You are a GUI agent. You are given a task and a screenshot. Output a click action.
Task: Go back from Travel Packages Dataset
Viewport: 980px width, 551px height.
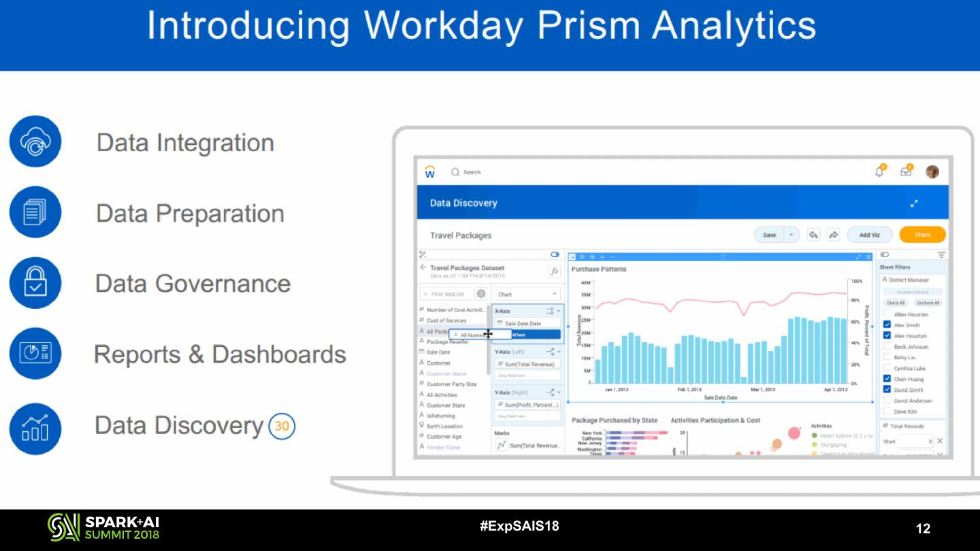pos(423,268)
